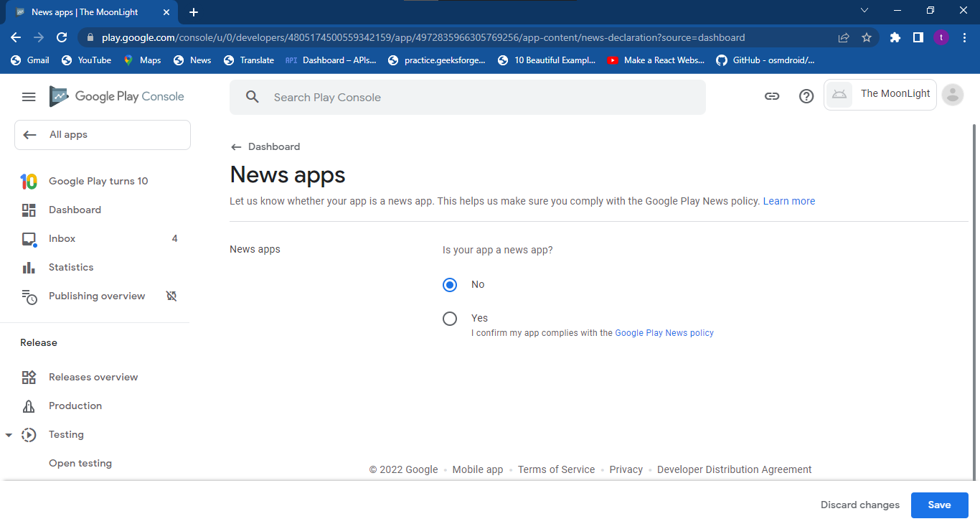
Task: Click the browser address bar URL
Action: (x=423, y=37)
